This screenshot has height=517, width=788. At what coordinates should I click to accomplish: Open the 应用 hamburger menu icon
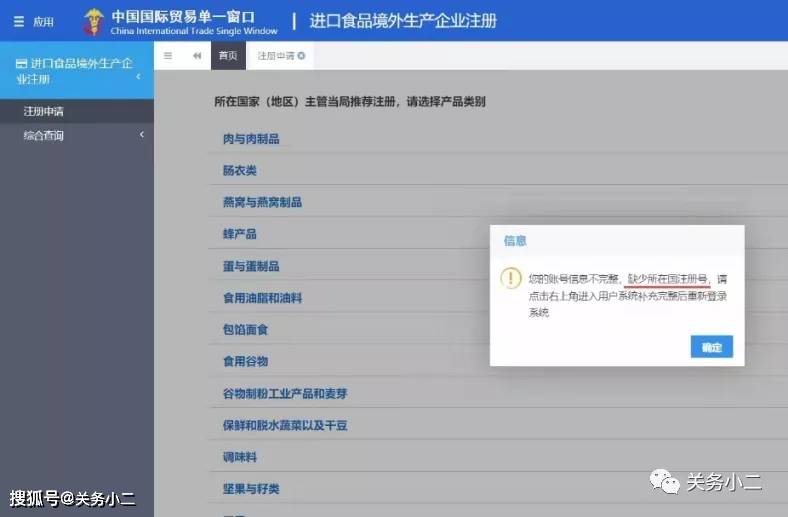coord(18,21)
